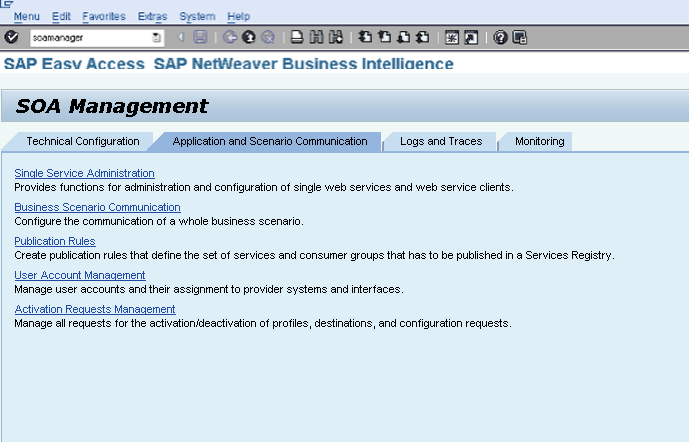This screenshot has width=689, height=442.
Task: Click the Cancel icon
Action: click(x=268, y=37)
